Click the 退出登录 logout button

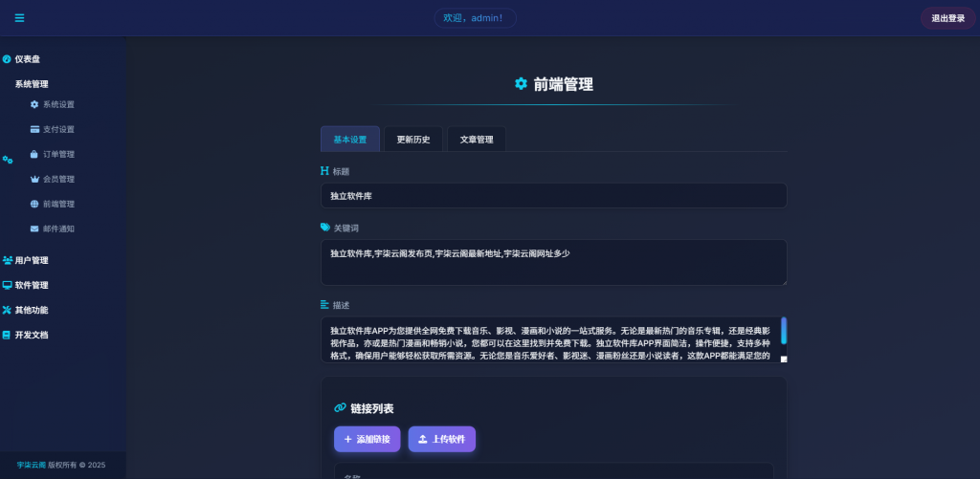[948, 18]
